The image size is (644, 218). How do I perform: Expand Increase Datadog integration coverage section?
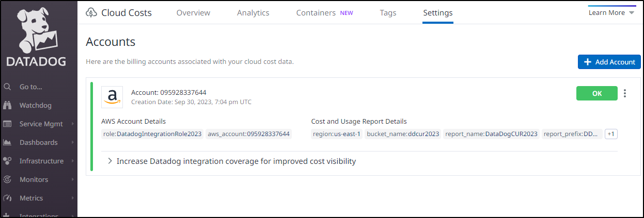coord(231,161)
